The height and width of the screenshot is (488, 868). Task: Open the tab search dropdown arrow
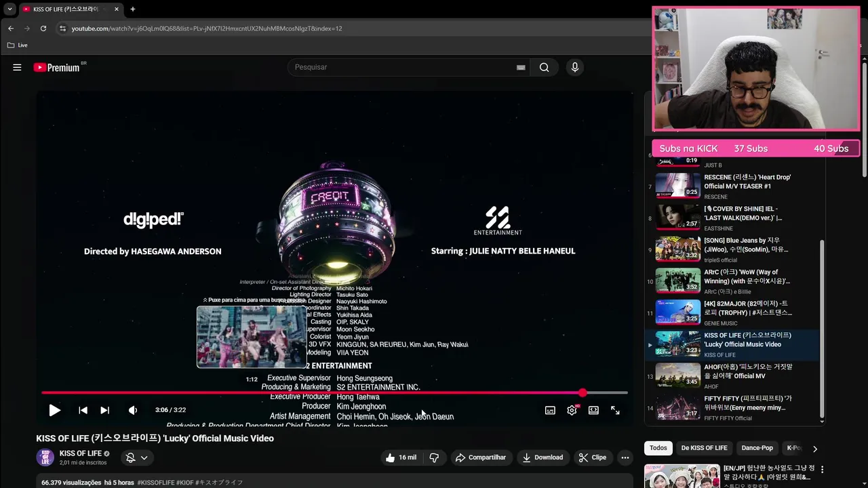tap(9, 9)
